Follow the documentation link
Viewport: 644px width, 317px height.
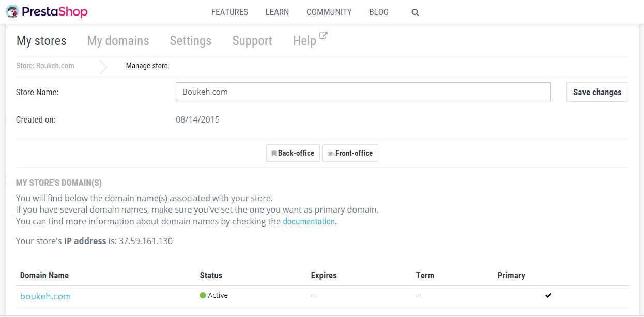tap(309, 221)
